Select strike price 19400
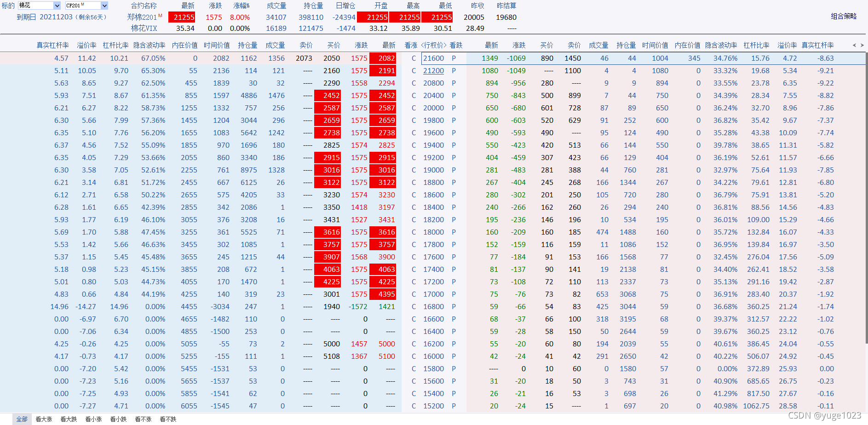The width and height of the screenshot is (868, 425). [434, 145]
